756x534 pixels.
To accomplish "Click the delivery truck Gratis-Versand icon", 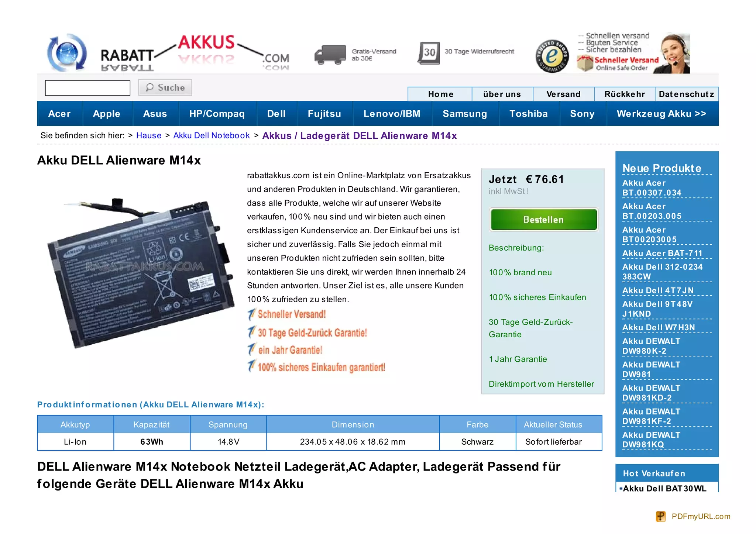I will (x=330, y=55).
